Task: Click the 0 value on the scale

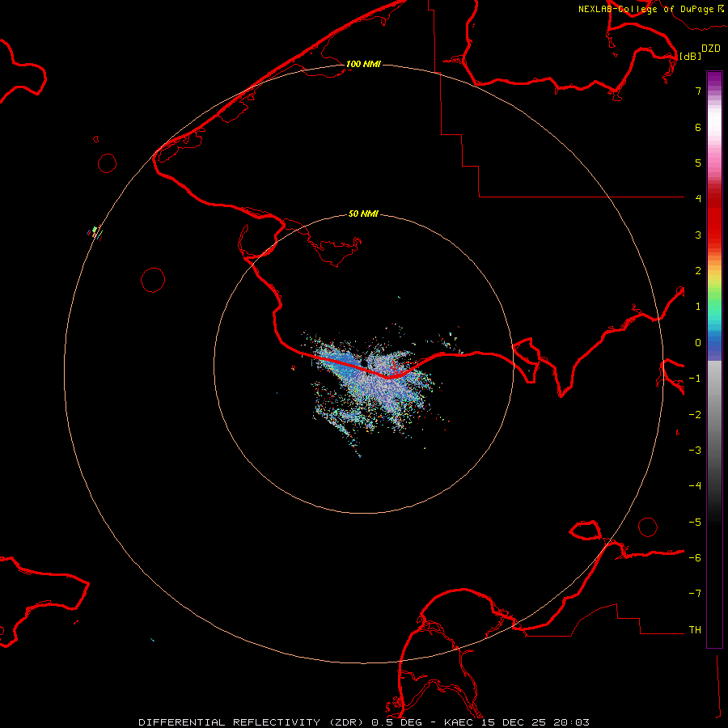Action: click(x=698, y=343)
